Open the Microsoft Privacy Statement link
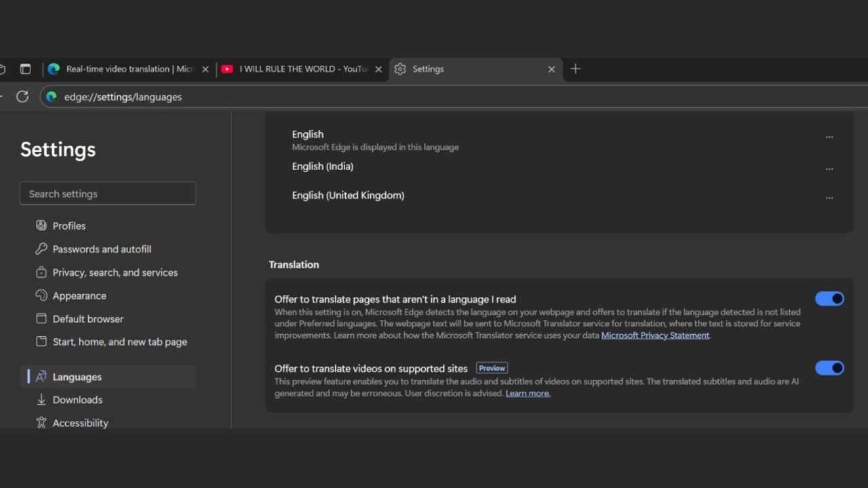The height and width of the screenshot is (488, 868). tap(655, 335)
